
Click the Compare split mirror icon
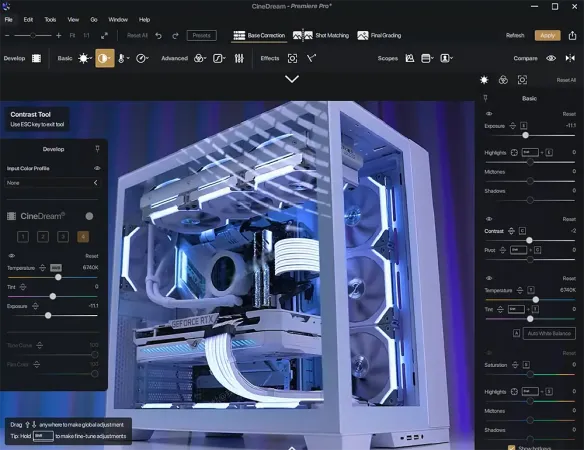coord(570,58)
